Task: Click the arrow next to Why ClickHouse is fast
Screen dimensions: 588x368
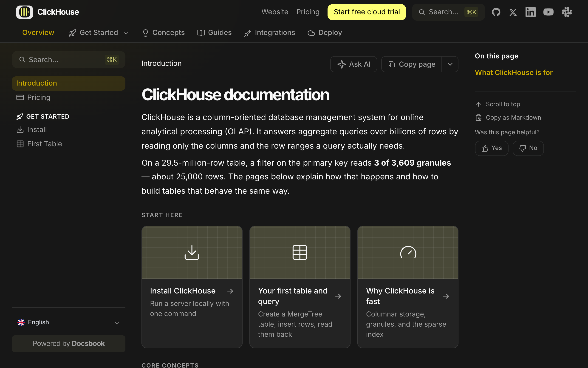Action: tap(446, 296)
